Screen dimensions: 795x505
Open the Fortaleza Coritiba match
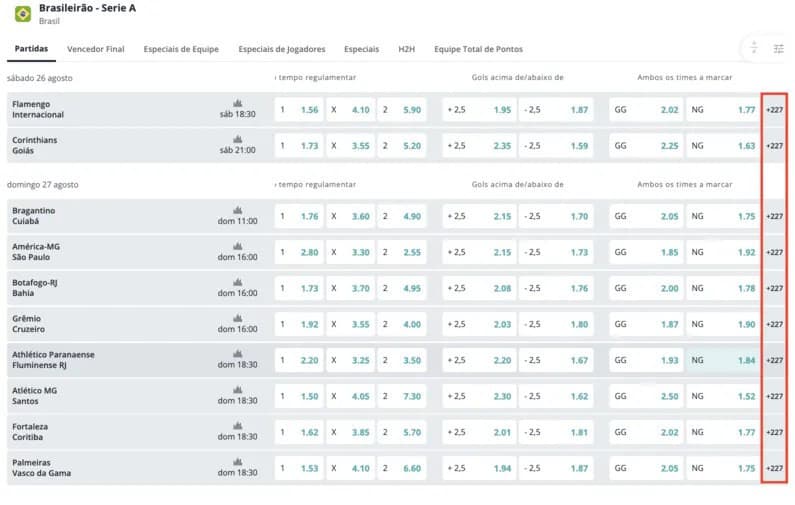point(30,432)
